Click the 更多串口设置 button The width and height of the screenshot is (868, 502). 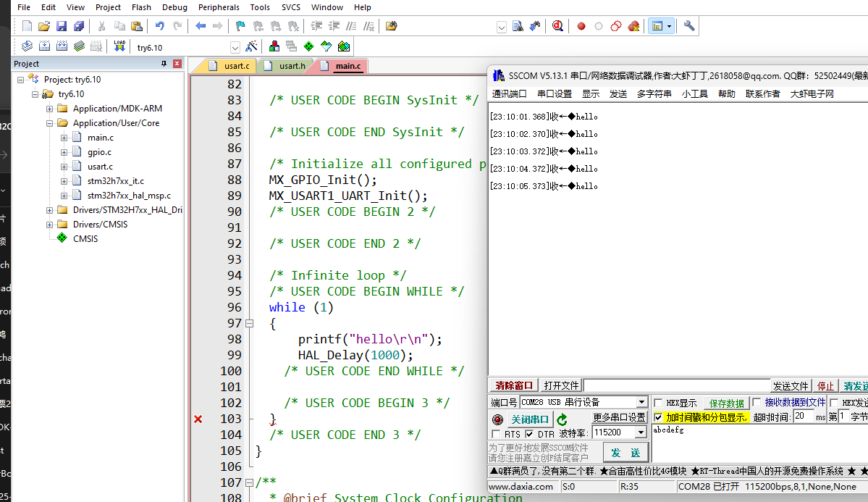pyautogui.click(x=619, y=417)
